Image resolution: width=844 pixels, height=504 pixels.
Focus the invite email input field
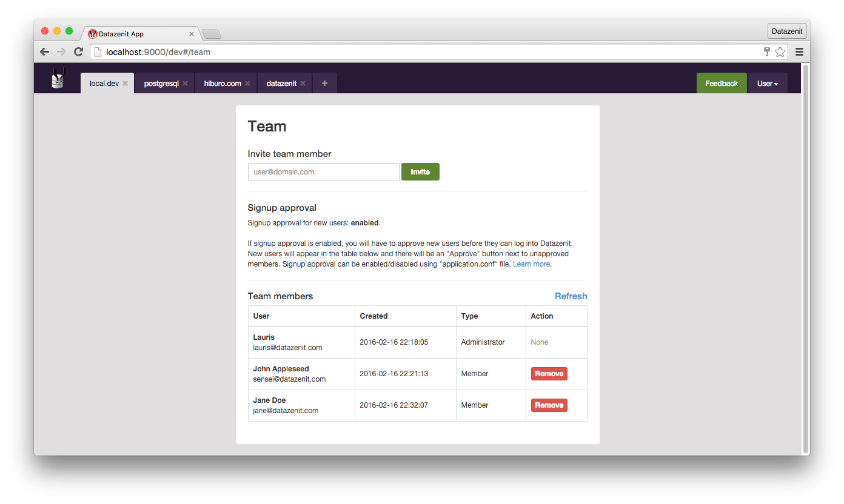point(323,172)
